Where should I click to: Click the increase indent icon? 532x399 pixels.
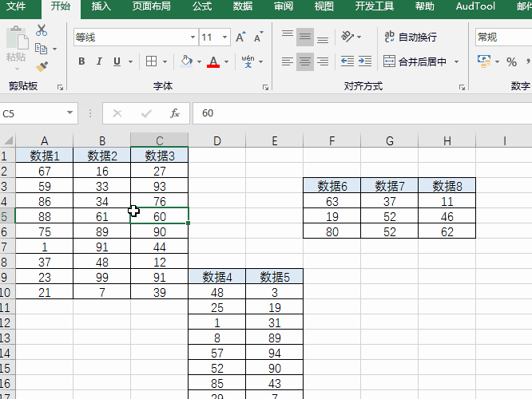[365, 61]
